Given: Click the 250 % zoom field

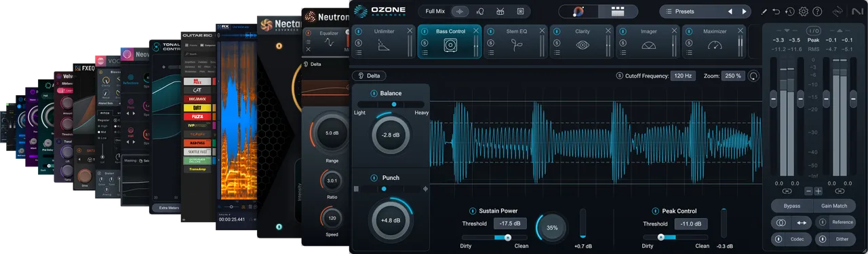Looking at the screenshot, I should [x=732, y=76].
